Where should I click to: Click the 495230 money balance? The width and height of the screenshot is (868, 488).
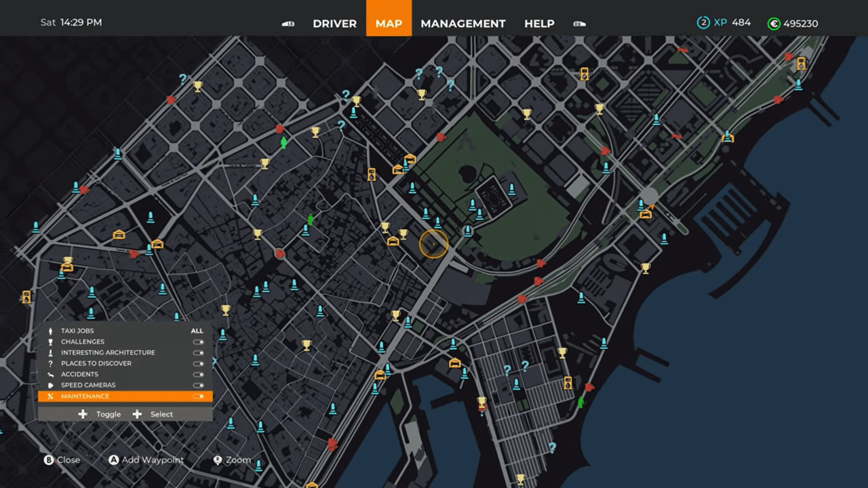[801, 24]
